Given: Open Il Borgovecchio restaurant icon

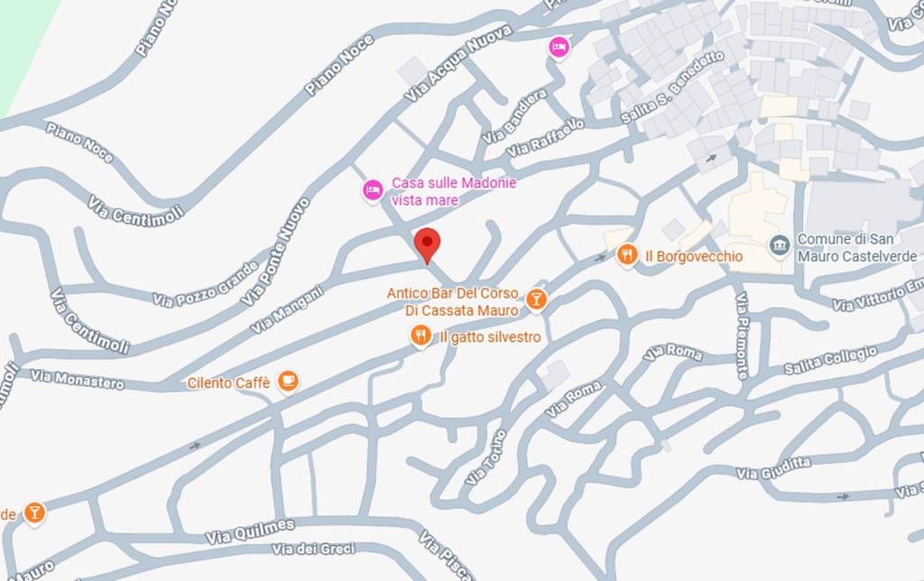Looking at the screenshot, I should point(627,255).
